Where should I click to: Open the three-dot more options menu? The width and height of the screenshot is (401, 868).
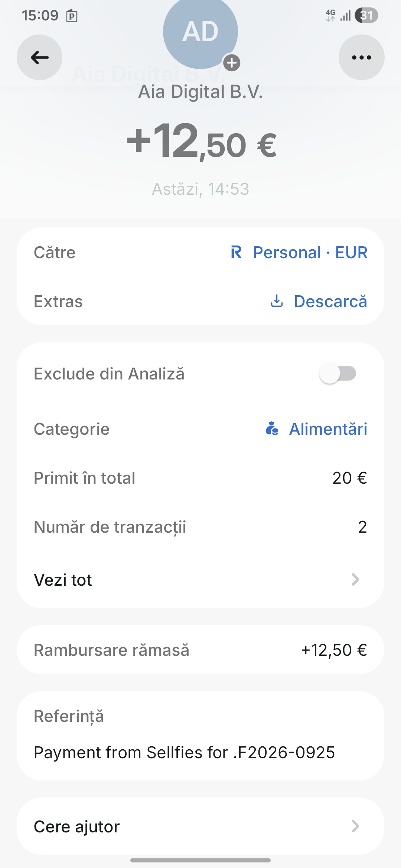(x=361, y=57)
